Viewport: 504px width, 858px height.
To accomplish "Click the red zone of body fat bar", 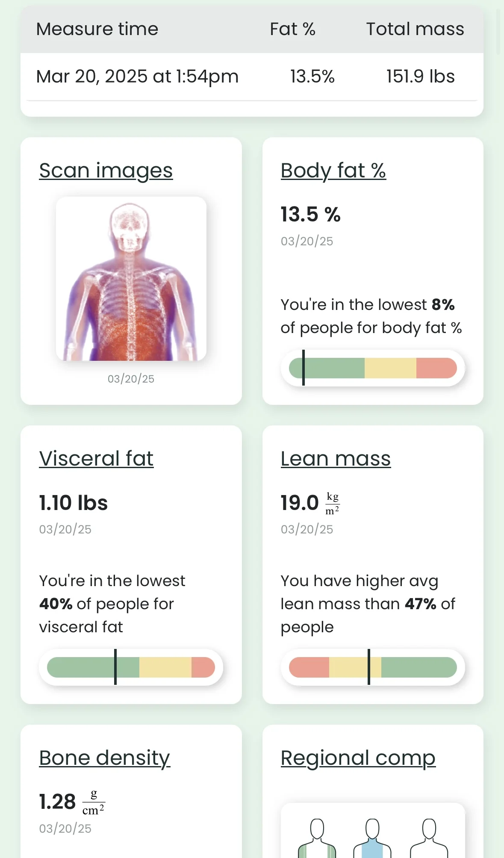I will pos(436,368).
